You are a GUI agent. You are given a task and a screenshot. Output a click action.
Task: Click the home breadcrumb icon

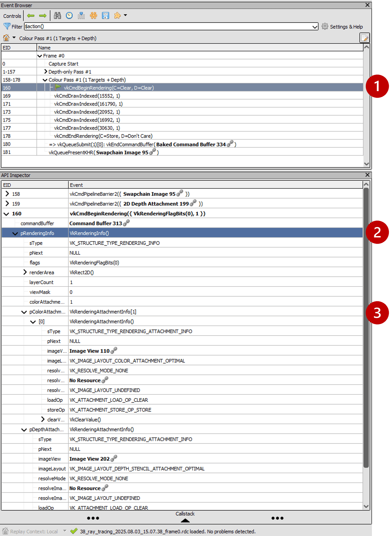click(6, 38)
